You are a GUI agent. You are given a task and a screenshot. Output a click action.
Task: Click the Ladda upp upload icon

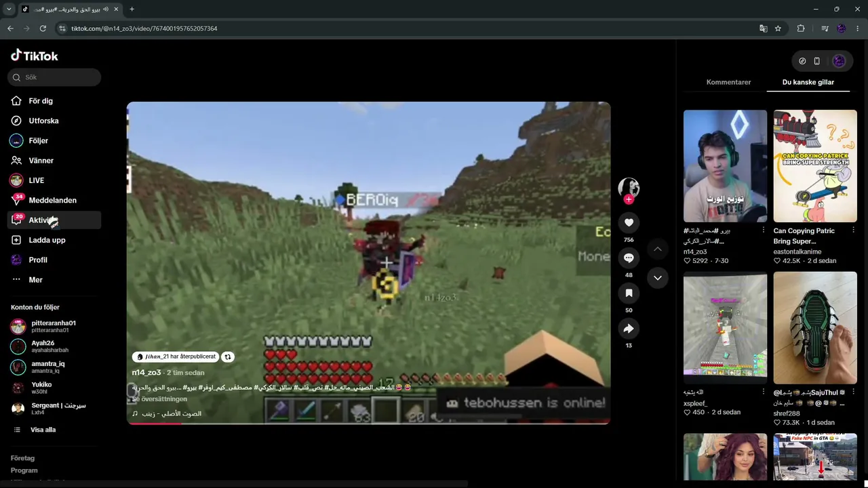[16, 240]
